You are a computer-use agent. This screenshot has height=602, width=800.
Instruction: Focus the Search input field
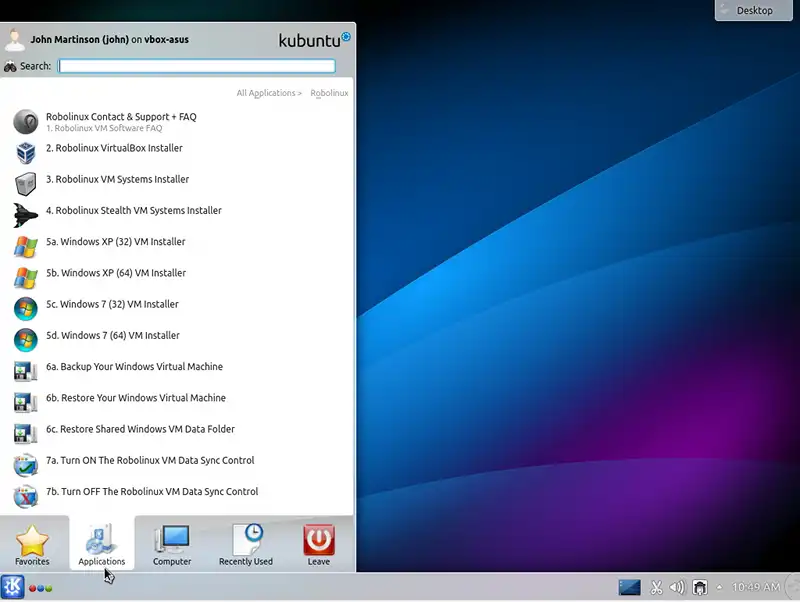[x=196, y=66]
